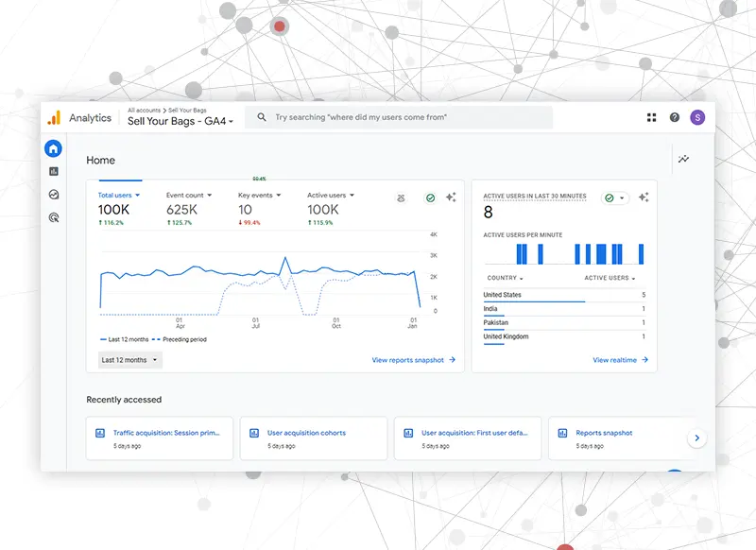
Task: Open the purple account avatar
Action: tap(697, 117)
